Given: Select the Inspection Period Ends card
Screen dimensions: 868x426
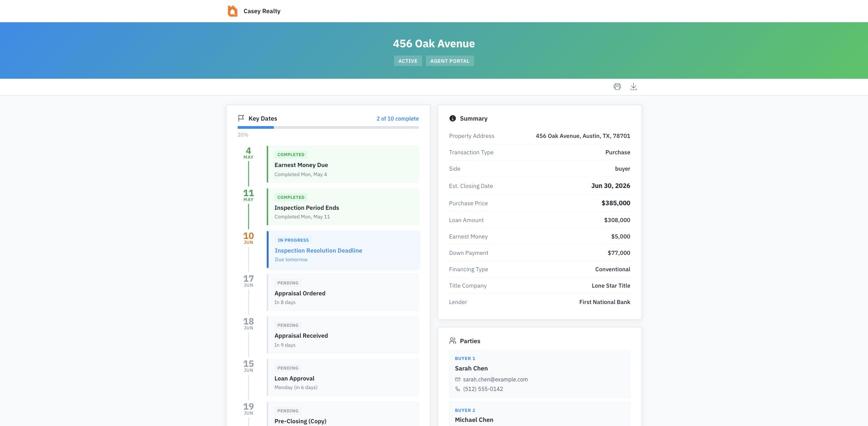Looking at the screenshot, I should pos(343,207).
